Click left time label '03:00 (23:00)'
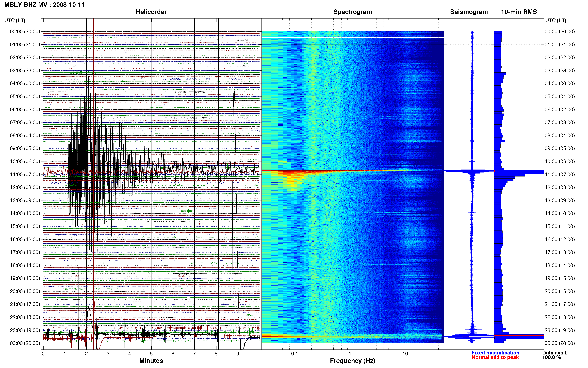 coord(25,71)
